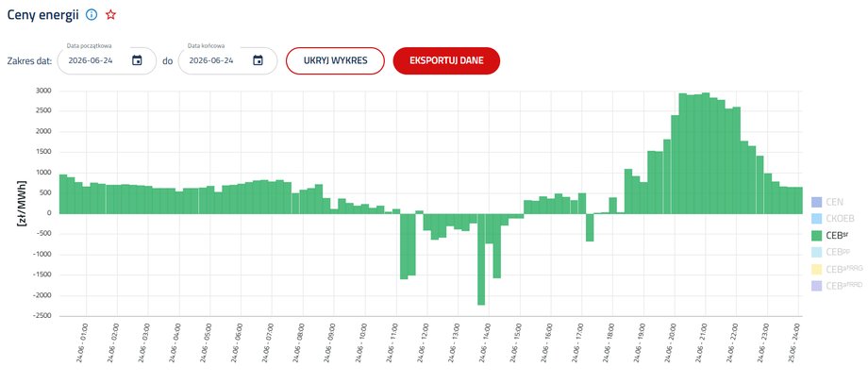Select the Ceny energii heading text
Image resolution: width=868 pixels, height=383 pixels.
[x=43, y=15]
